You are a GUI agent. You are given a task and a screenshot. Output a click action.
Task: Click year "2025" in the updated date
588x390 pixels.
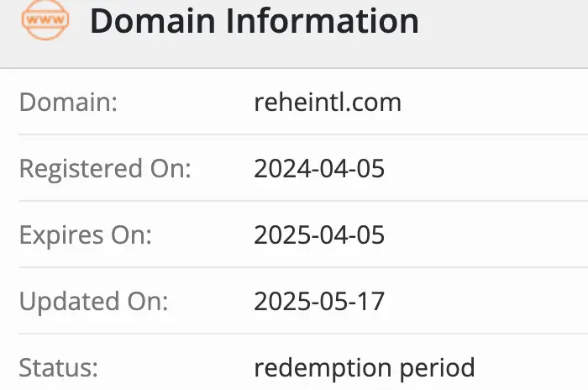[281, 301]
